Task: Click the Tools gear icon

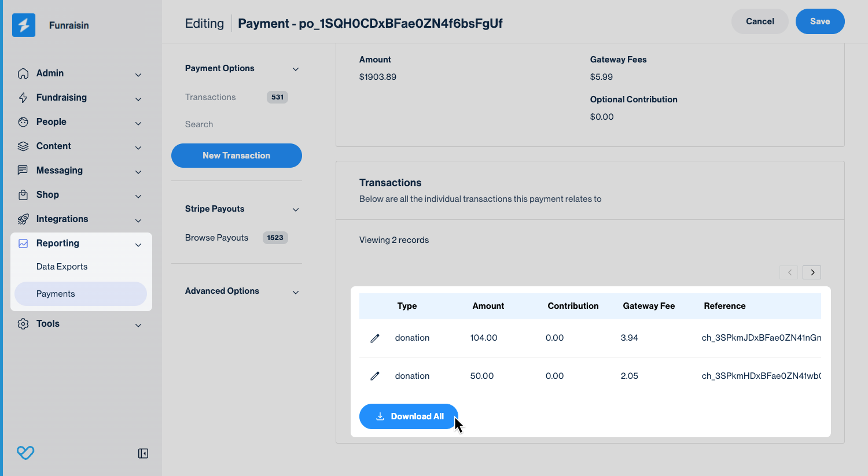Action: [x=23, y=324]
